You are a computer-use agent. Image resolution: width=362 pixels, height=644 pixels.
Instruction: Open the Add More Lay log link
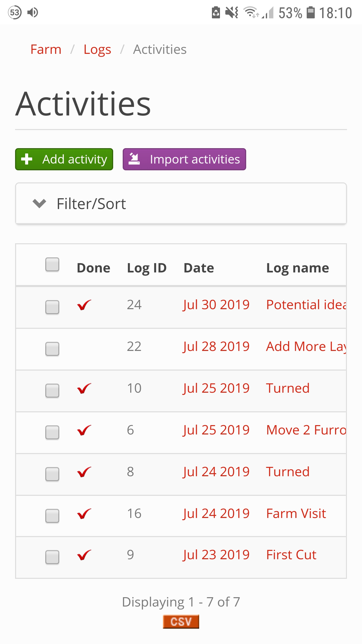pos(306,346)
